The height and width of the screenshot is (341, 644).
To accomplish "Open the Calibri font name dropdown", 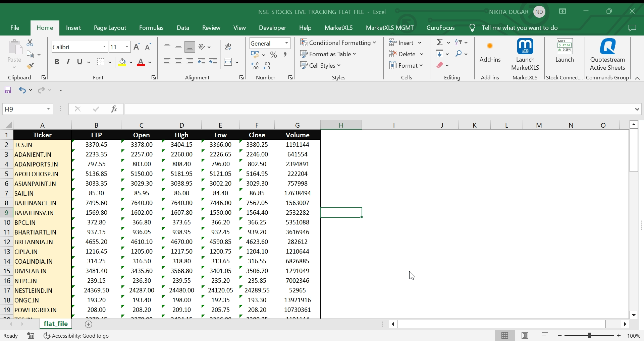I will [105, 47].
